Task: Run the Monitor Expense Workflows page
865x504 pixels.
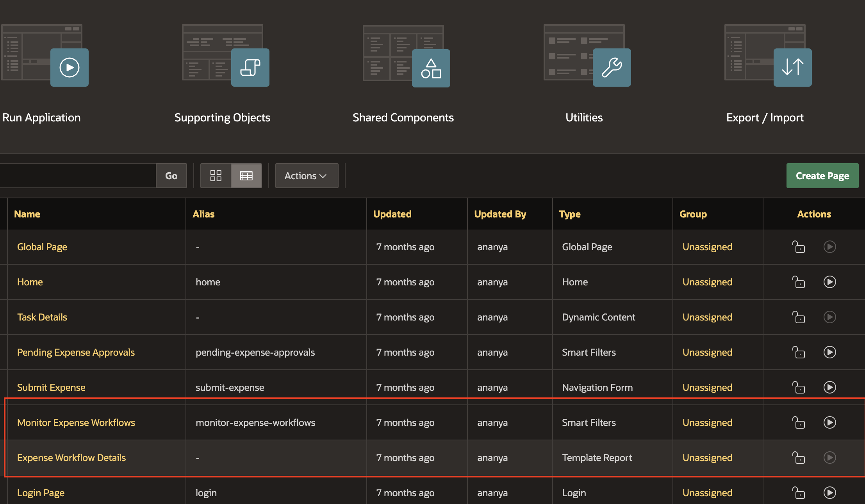Action: pyautogui.click(x=830, y=422)
